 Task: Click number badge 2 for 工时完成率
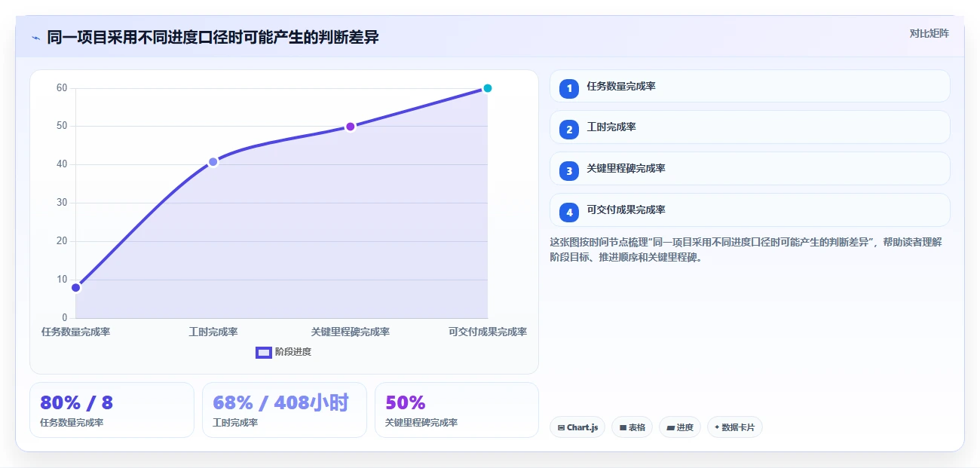(569, 129)
